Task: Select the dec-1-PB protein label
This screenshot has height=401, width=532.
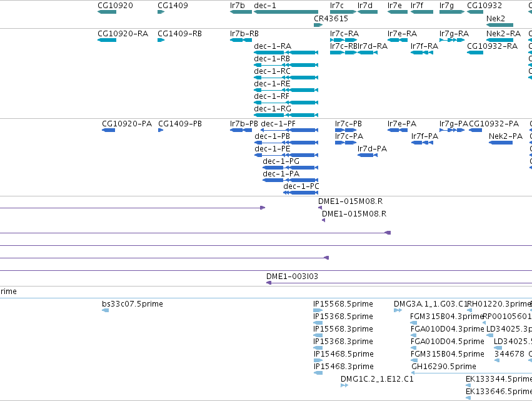Action: pos(272,136)
